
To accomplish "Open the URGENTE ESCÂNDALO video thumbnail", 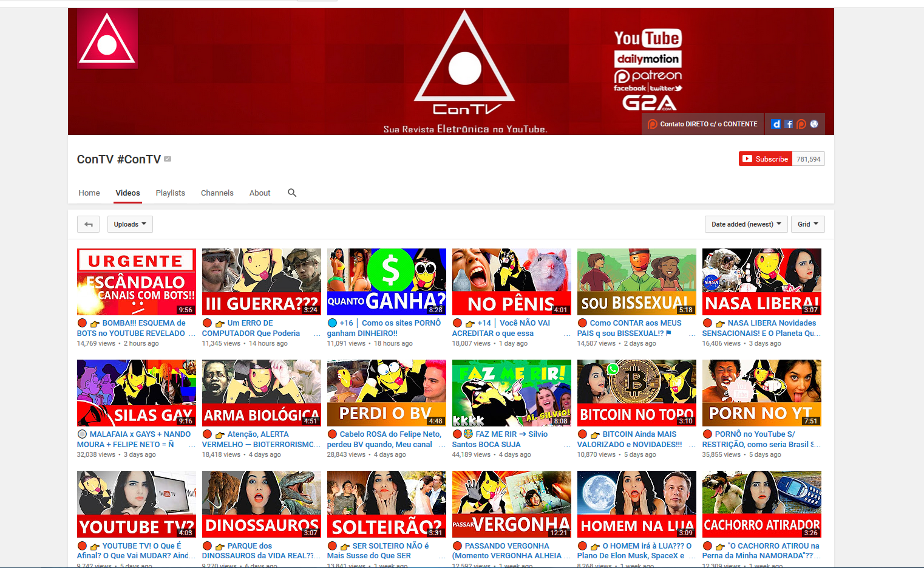I will [x=137, y=282].
